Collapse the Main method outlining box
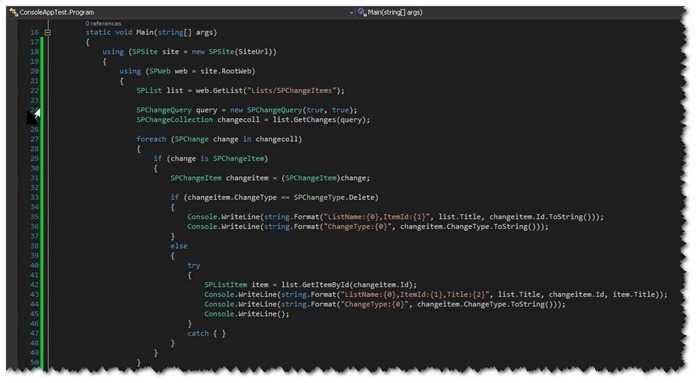697x383 pixels. point(47,32)
